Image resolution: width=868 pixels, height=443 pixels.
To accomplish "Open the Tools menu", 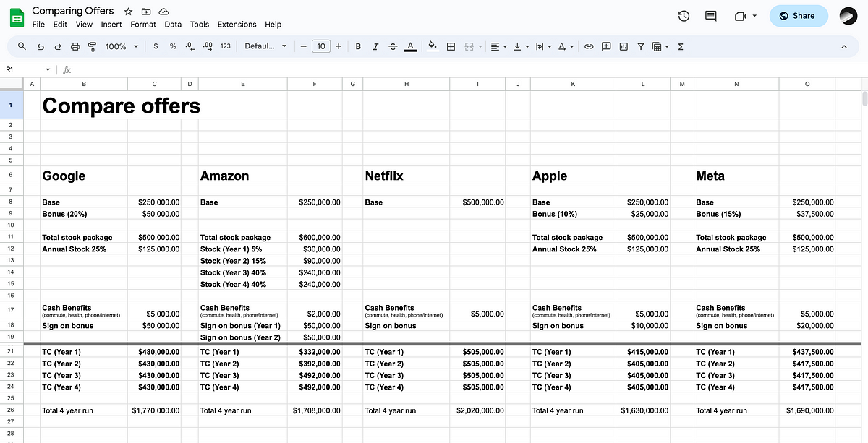I will (200, 25).
